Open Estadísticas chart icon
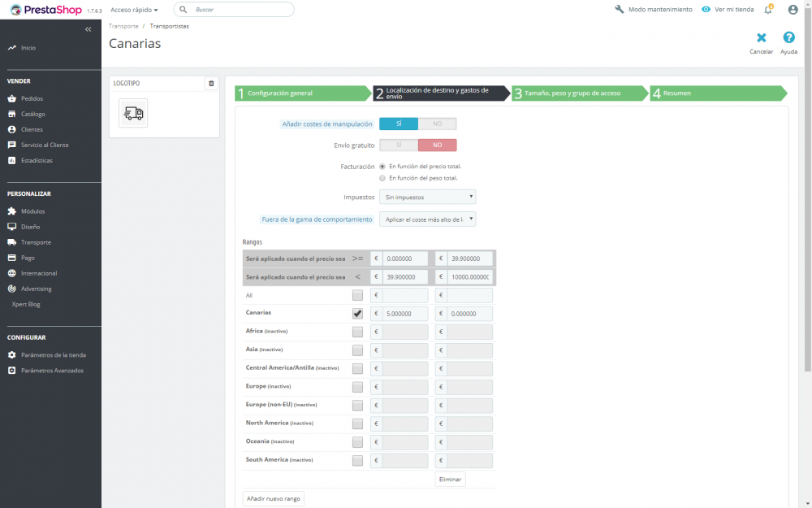The width and height of the screenshot is (812, 508). [11, 161]
